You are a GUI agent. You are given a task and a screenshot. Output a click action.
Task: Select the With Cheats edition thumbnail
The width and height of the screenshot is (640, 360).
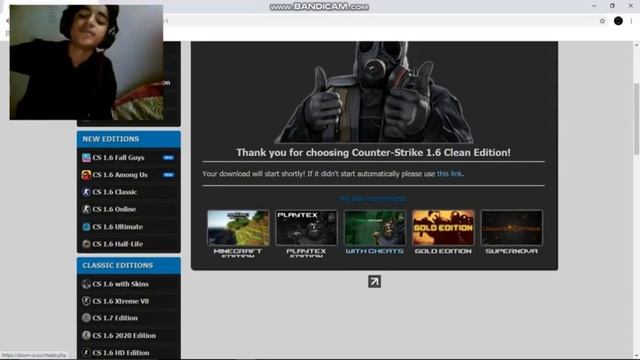click(x=375, y=228)
